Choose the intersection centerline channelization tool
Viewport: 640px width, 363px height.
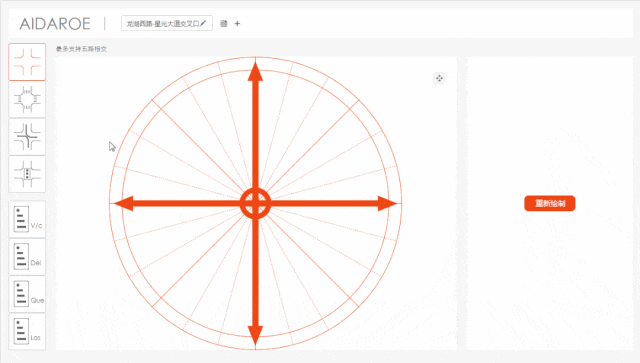pyautogui.click(x=27, y=136)
